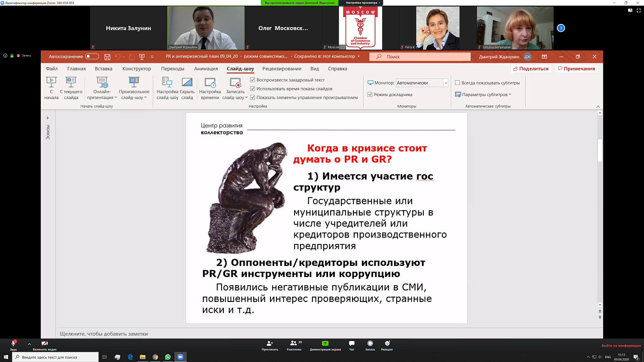This screenshot has height=362, width=644.
Task: Toggle Режим докладчика checkbox
Action: pos(370,94)
